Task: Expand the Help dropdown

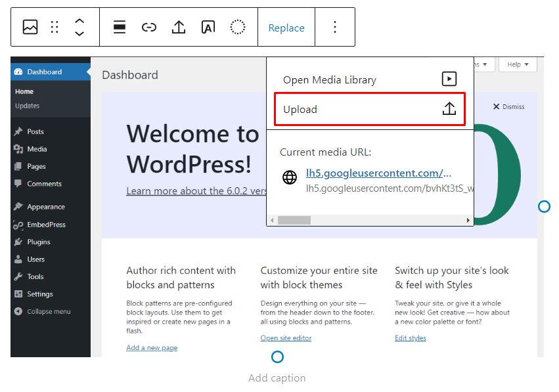Action: (518, 64)
